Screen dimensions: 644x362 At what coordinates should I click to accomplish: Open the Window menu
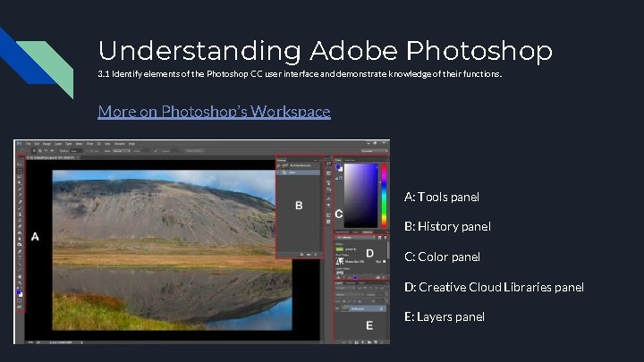(x=120, y=144)
